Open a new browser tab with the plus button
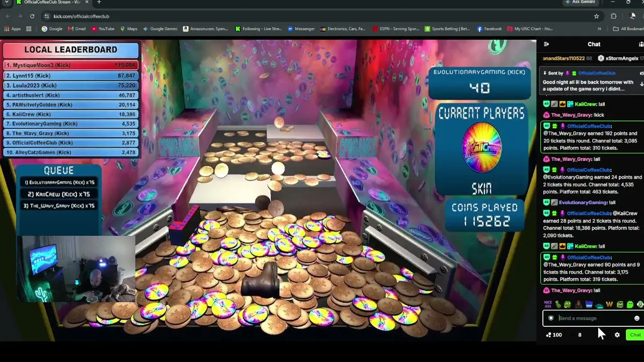Viewport: 644px width, 362px height. (x=99, y=3)
